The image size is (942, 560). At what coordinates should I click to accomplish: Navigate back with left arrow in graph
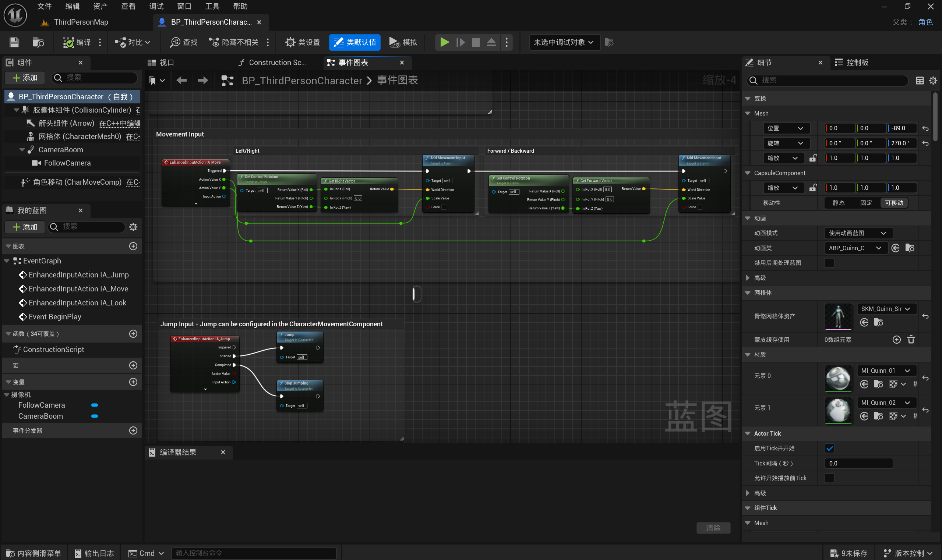point(181,80)
